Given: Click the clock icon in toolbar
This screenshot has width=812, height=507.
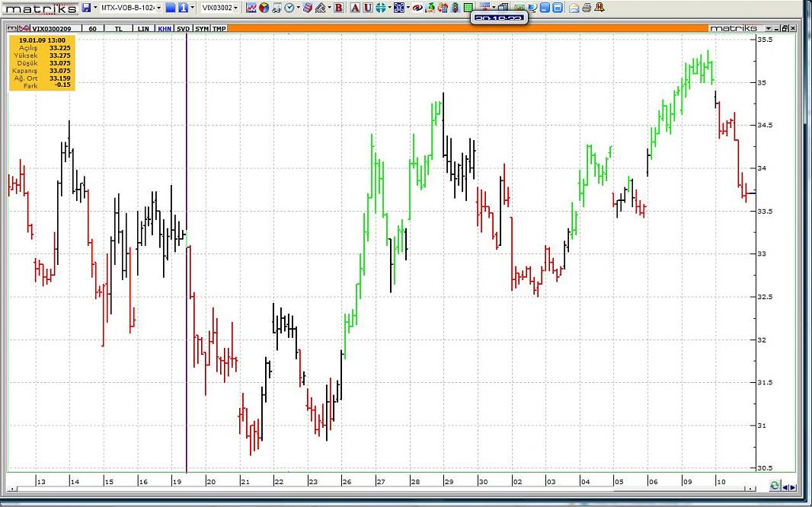Looking at the screenshot, I should coord(290,8).
